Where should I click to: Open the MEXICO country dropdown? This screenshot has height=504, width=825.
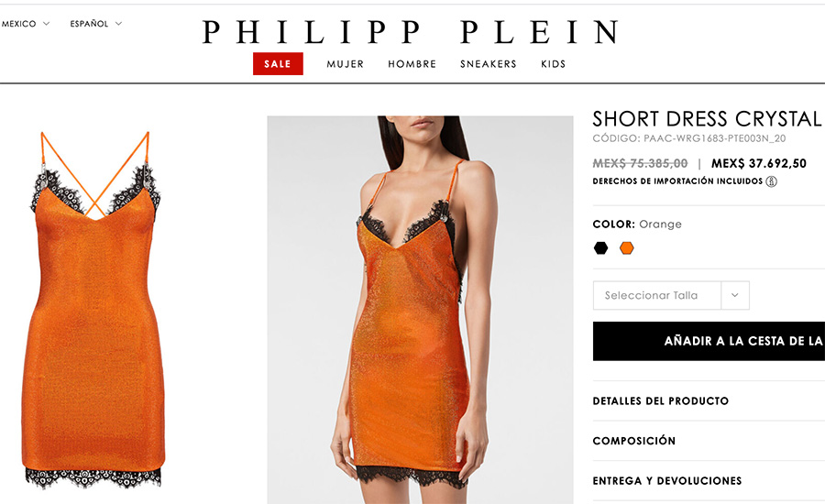click(x=26, y=24)
